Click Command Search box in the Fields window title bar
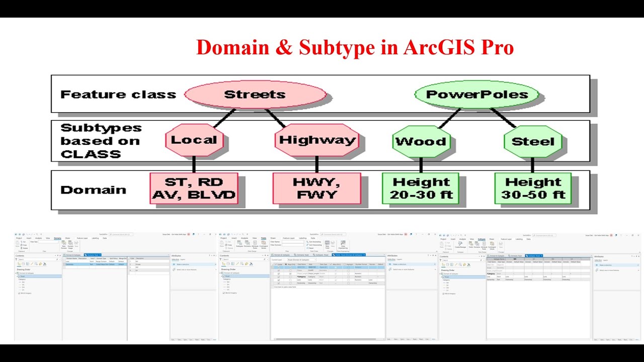This screenshot has height=362, width=644. point(333,234)
